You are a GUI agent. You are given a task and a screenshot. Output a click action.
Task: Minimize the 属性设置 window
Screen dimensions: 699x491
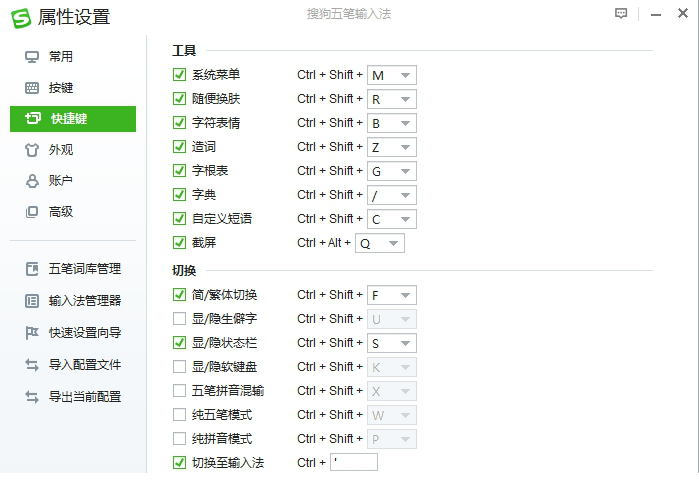[656, 15]
